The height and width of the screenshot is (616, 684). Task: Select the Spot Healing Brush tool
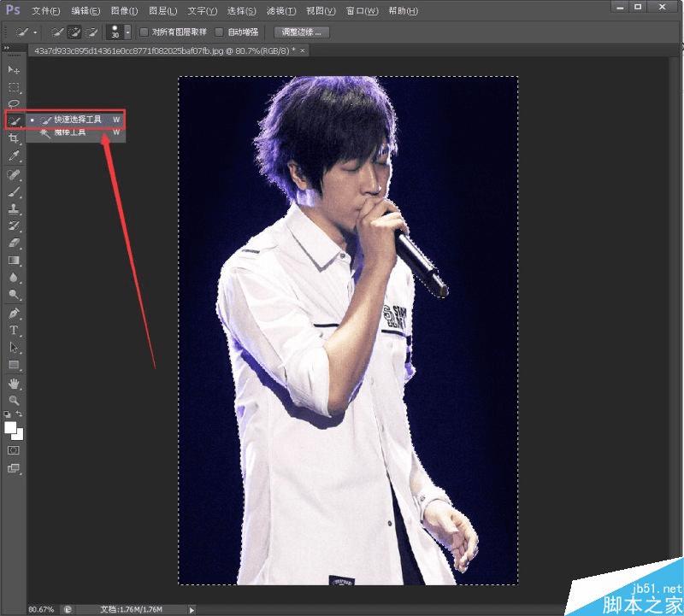click(x=14, y=175)
